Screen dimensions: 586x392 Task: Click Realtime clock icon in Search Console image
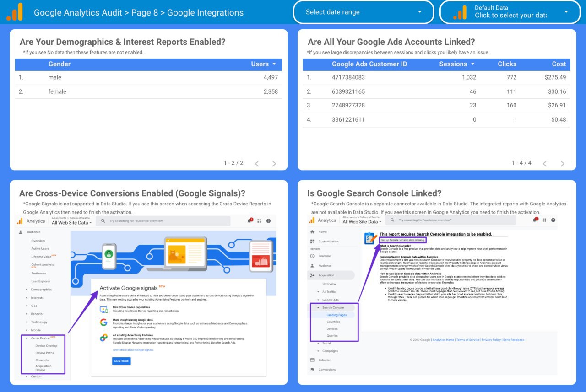pos(312,256)
